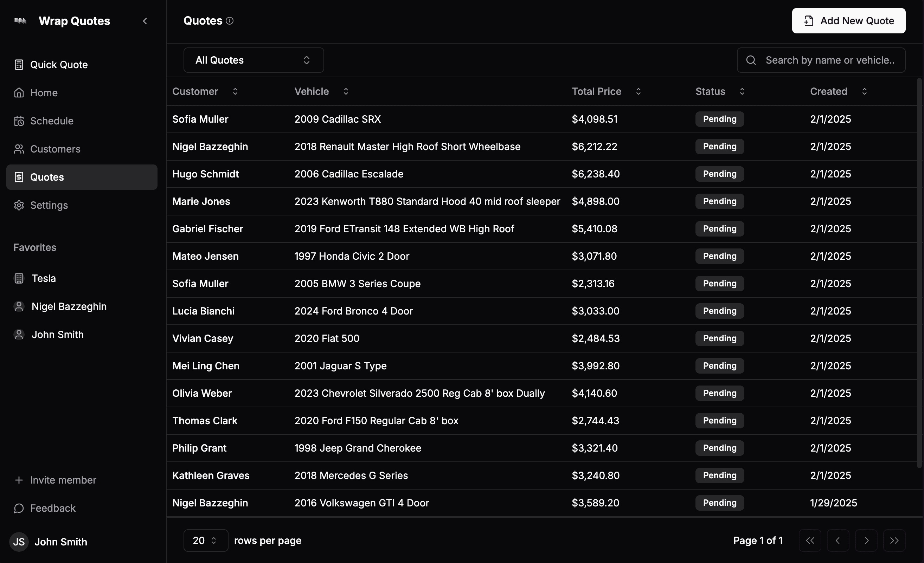Screen dimensions: 924x563
Task: Open the All Quotes filter dropdown
Action: [254, 60]
